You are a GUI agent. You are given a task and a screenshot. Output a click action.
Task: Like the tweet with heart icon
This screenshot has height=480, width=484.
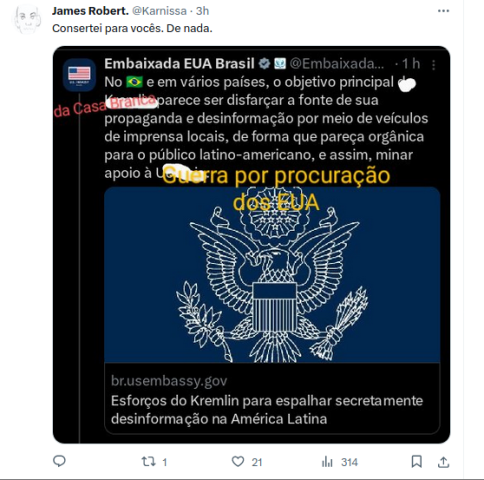tap(238, 462)
